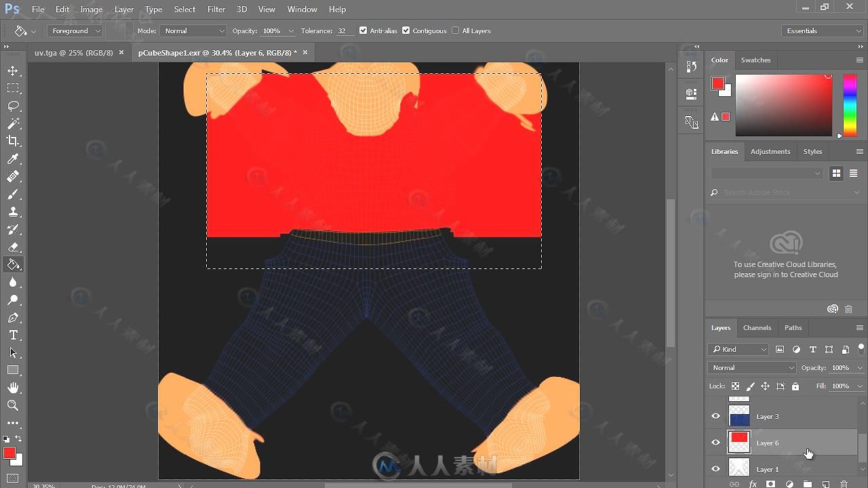Select the Brush tool
The height and width of the screenshot is (488, 868).
point(13,195)
